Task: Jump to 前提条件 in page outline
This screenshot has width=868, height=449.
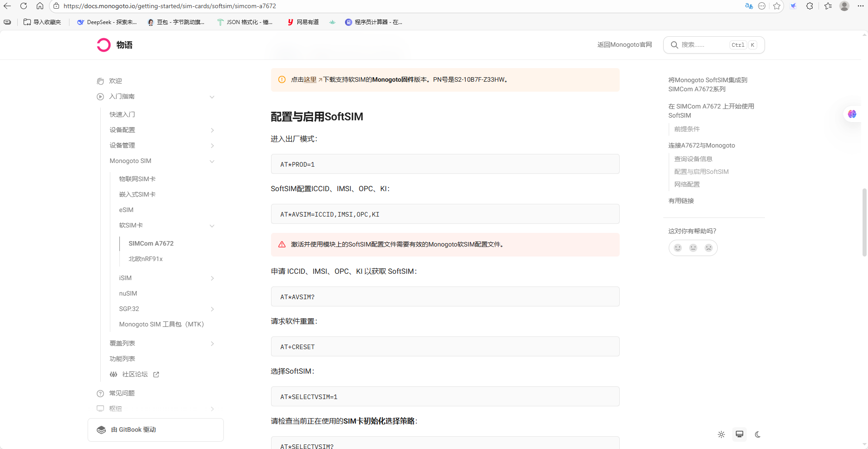Action: click(x=687, y=129)
